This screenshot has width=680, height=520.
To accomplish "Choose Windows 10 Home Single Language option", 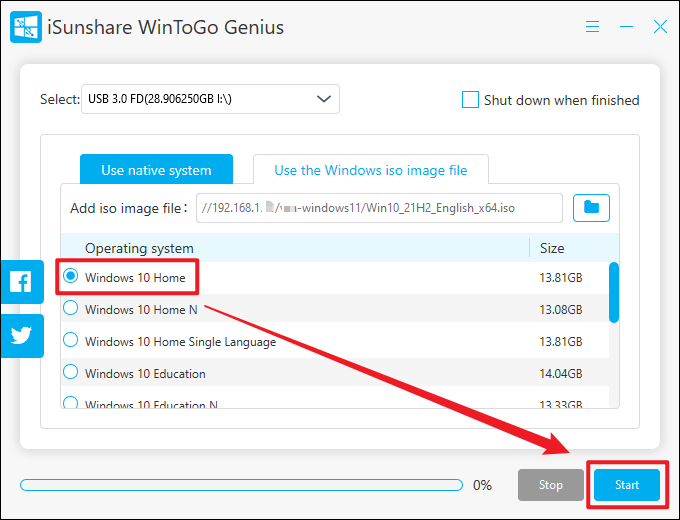I will click(71, 340).
